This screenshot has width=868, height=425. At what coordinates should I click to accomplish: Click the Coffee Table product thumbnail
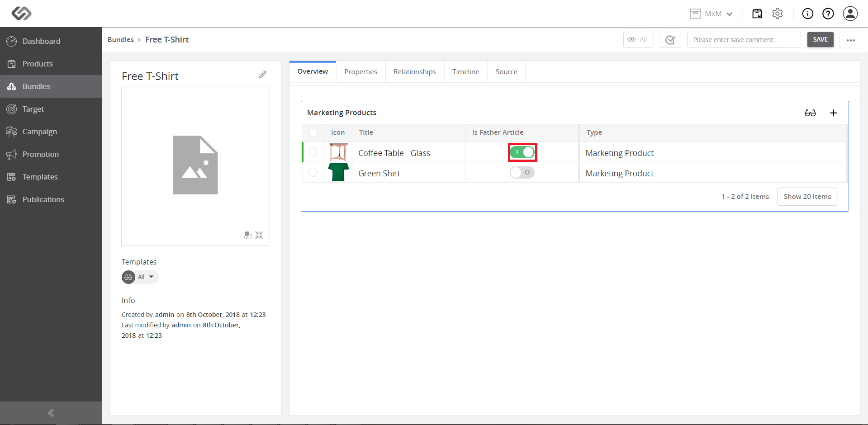(x=338, y=152)
